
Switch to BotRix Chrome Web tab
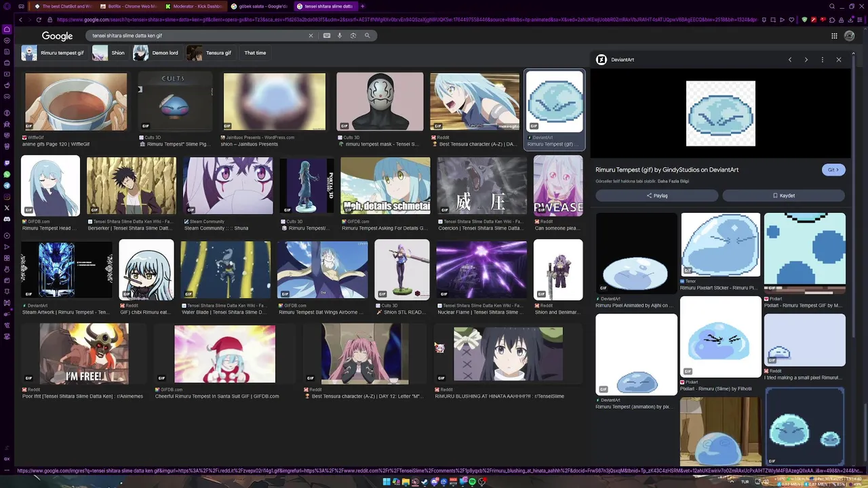[130, 6]
